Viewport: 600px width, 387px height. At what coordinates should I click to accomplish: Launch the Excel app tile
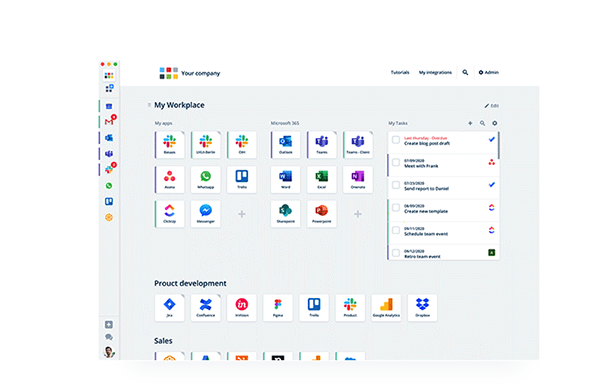pos(321,179)
